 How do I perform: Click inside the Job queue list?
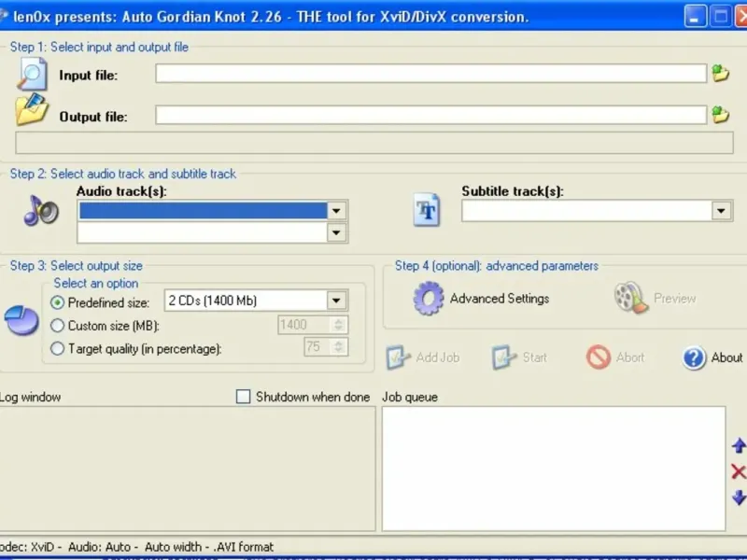pos(554,469)
